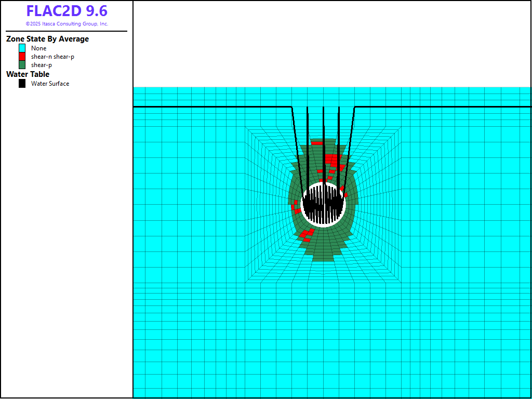Pick the black Water Surface legend swatch
Image resolution: width=532 pixels, height=399 pixels.
point(22,83)
